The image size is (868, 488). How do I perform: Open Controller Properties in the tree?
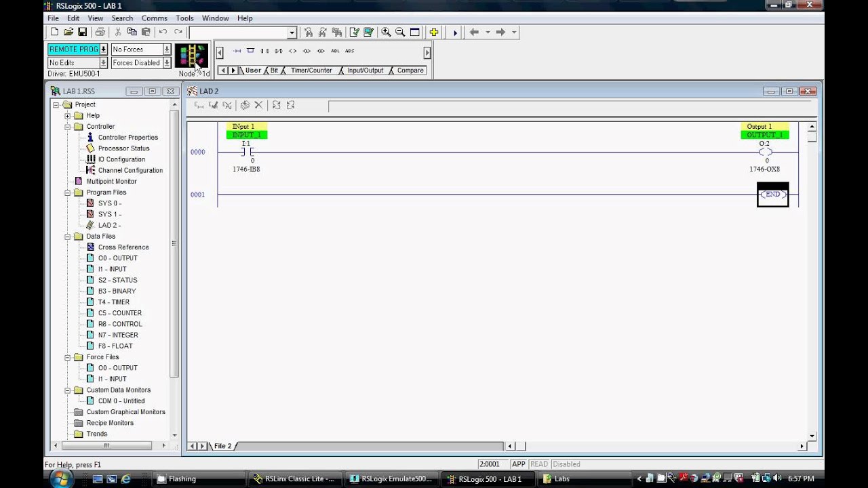[127, 138]
